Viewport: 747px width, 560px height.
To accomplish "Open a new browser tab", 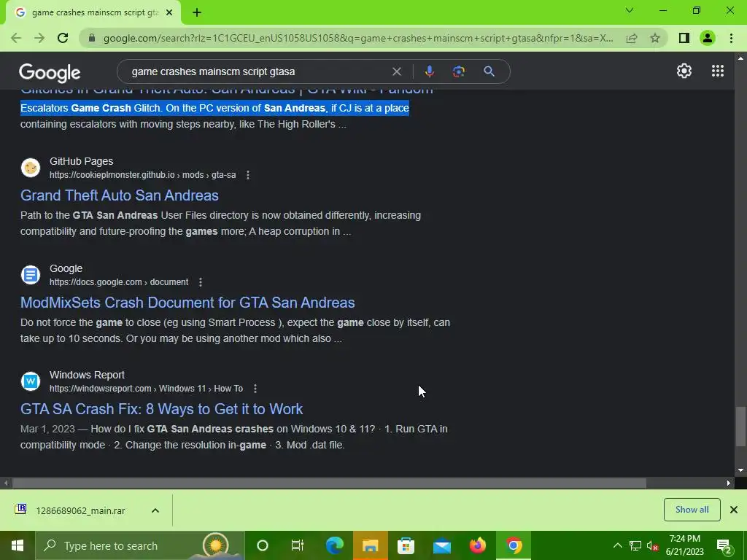I will pyautogui.click(x=197, y=13).
